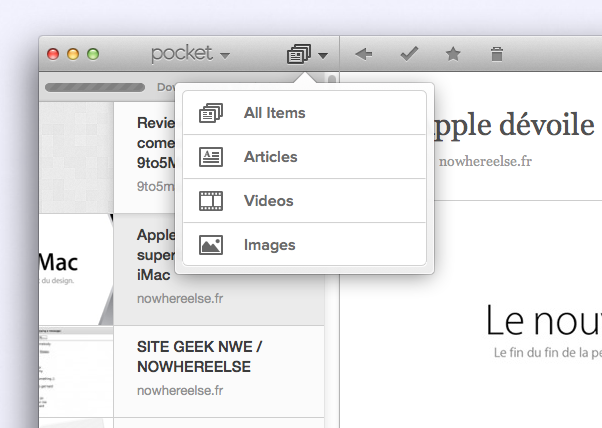Collapse the content filter dropdown in toolbar

click(308, 54)
